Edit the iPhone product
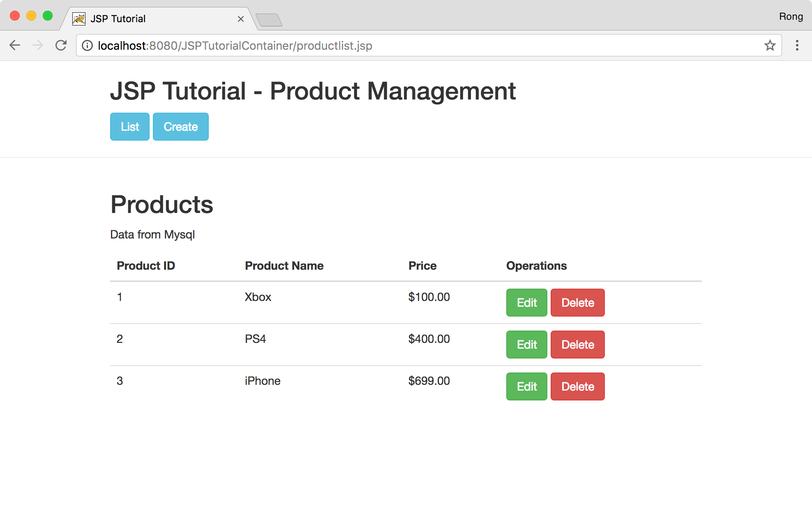This screenshot has width=812, height=509. click(x=527, y=386)
